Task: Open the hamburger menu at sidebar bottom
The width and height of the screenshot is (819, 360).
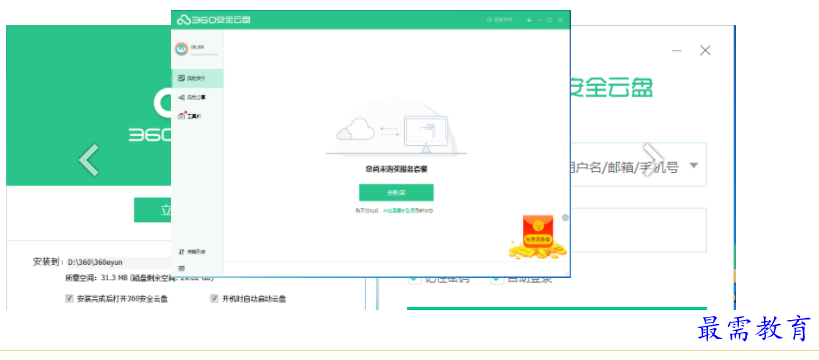Action: 182,268
